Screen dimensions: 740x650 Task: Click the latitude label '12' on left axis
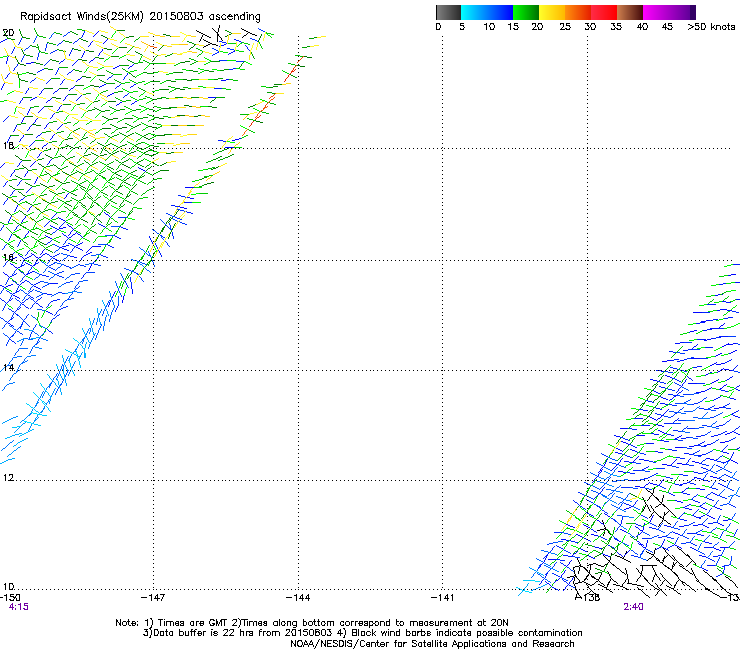[8, 478]
